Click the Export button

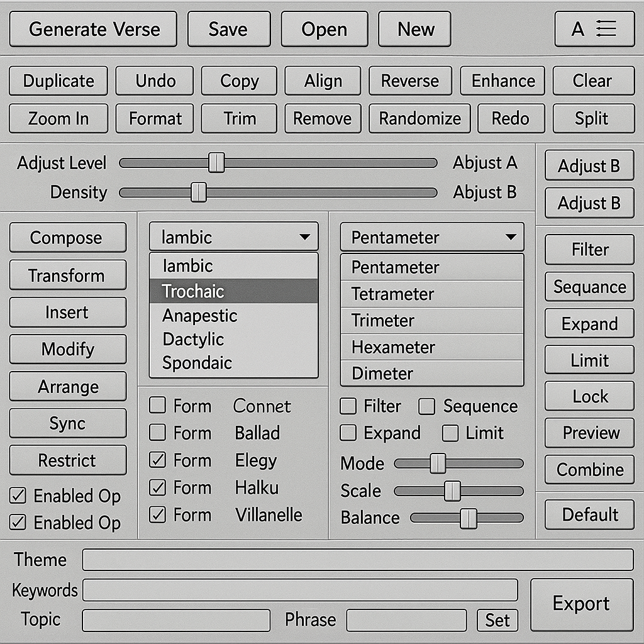click(581, 604)
